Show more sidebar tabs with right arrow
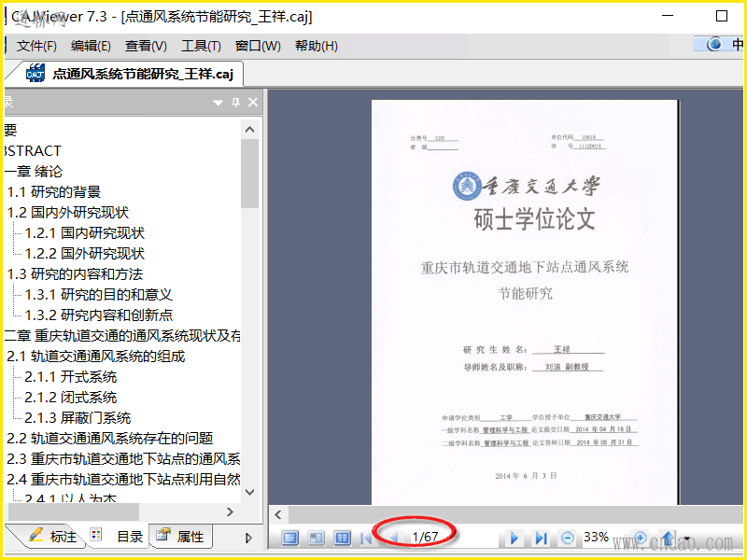This screenshot has width=747, height=560. 248,538
